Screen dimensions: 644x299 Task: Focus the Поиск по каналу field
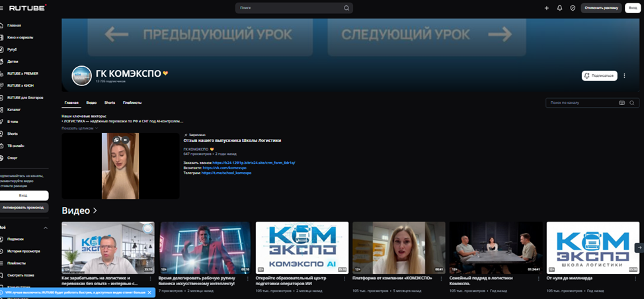tap(582, 103)
